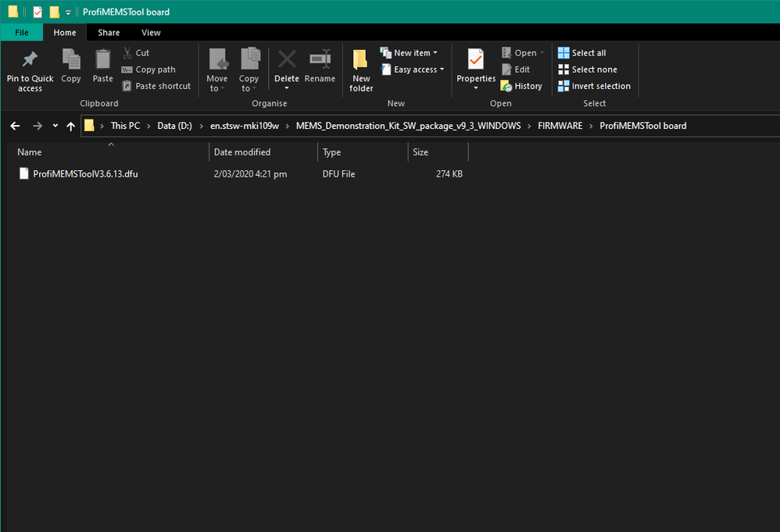780x532 pixels.
Task: Go forward in folder history
Action: tap(38, 126)
